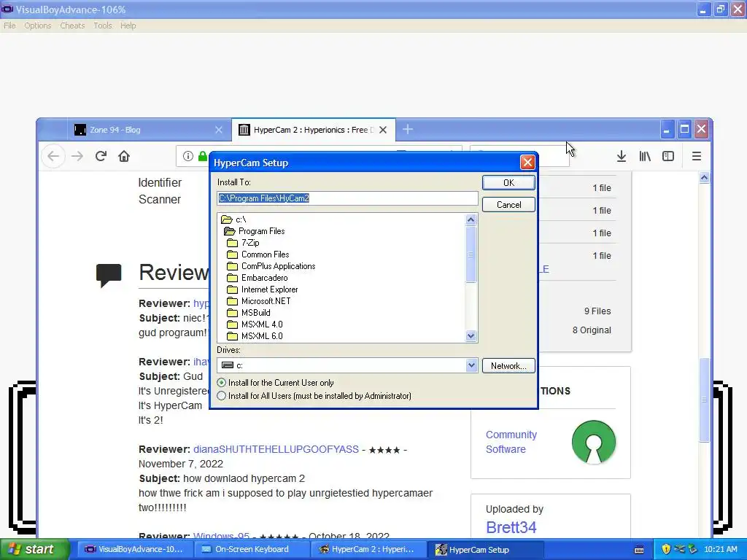Close the HyperCam Setup dialog
This screenshot has height=560, width=747.
(x=527, y=163)
